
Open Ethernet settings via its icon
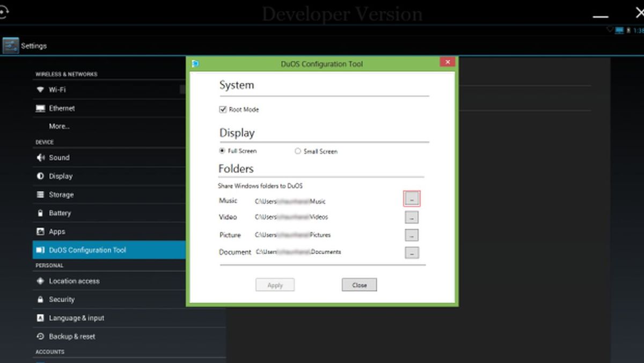coord(40,108)
